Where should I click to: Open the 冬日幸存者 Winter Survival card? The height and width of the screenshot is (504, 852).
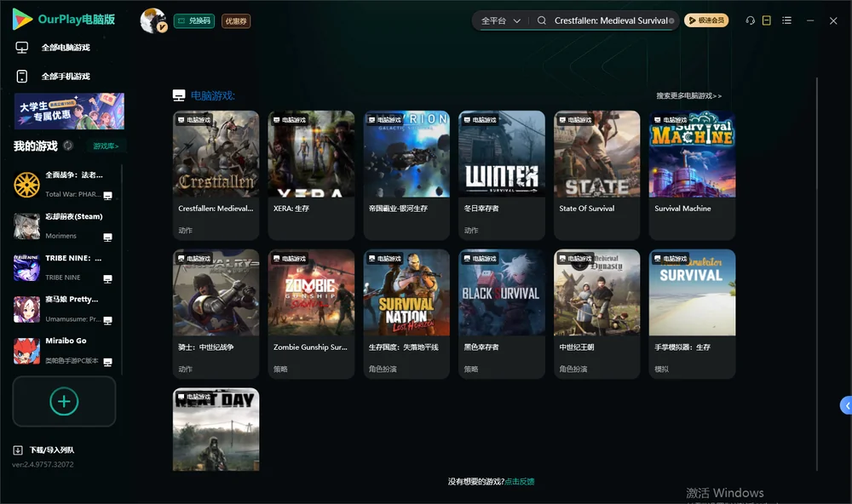(502, 175)
